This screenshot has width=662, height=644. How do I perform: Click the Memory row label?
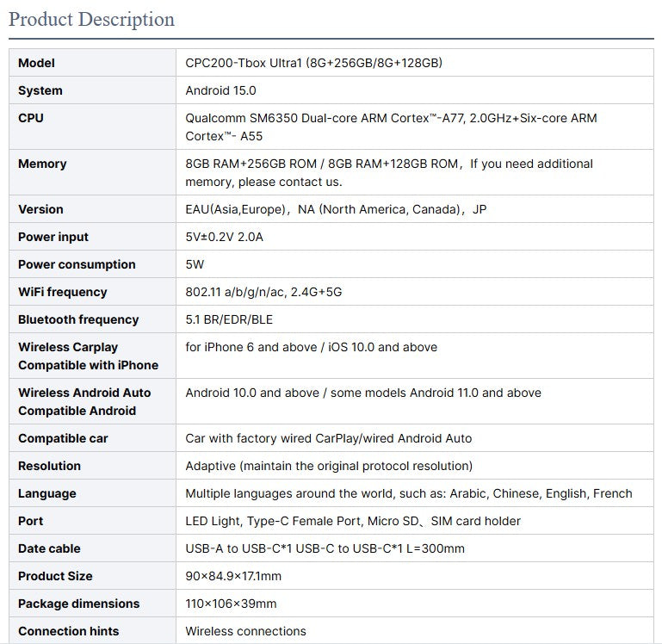point(42,164)
